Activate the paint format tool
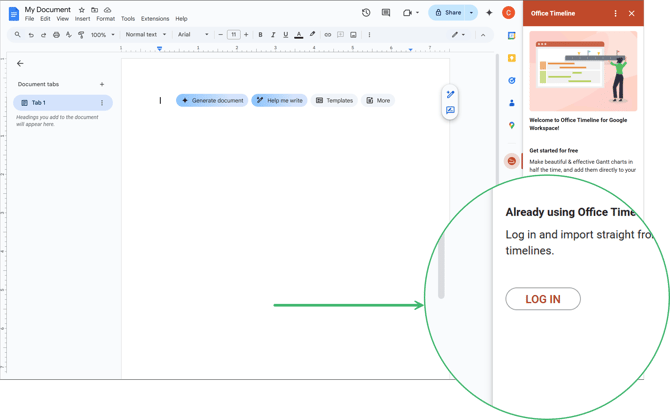 81,35
